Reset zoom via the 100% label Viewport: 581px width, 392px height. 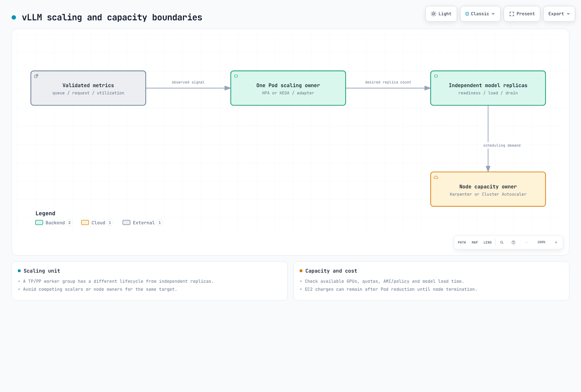(541, 242)
